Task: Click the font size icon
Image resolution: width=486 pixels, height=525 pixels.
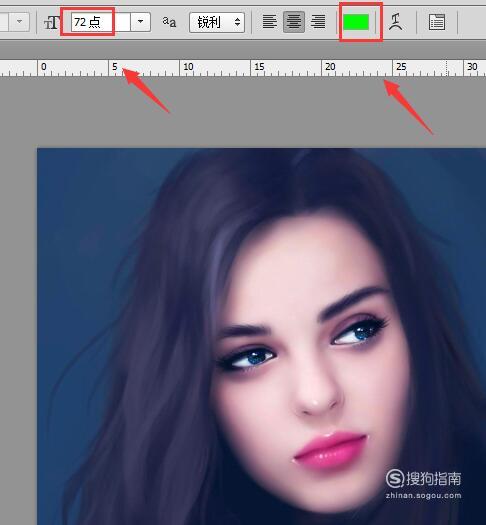Action: tap(52, 23)
